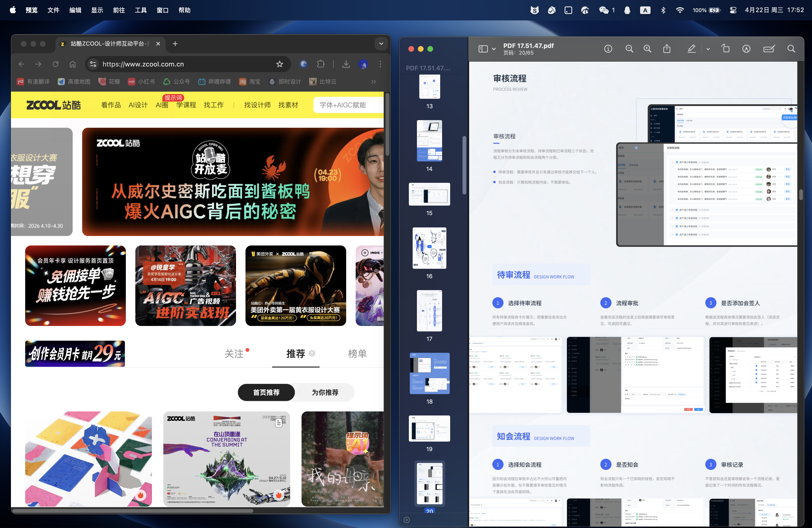This screenshot has height=528, width=812.
Task: Select page 18 thumbnail in Preview sidebar
Action: coord(429,373)
